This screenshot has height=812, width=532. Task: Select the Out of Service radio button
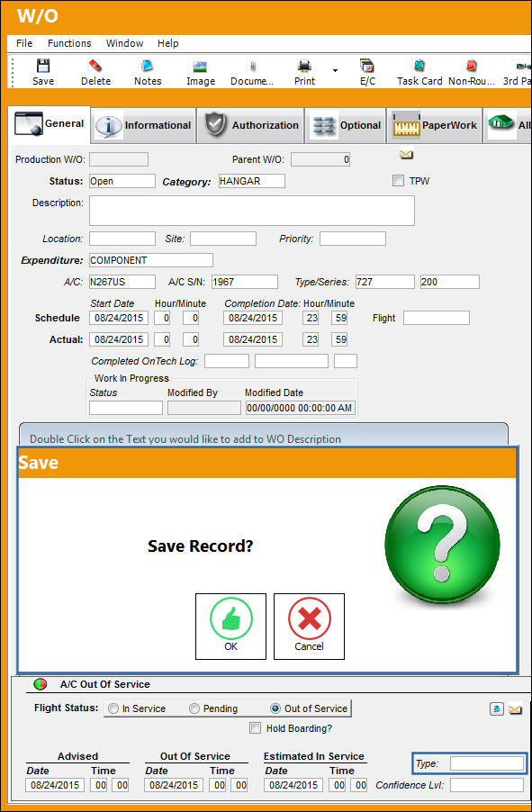point(275,708)
